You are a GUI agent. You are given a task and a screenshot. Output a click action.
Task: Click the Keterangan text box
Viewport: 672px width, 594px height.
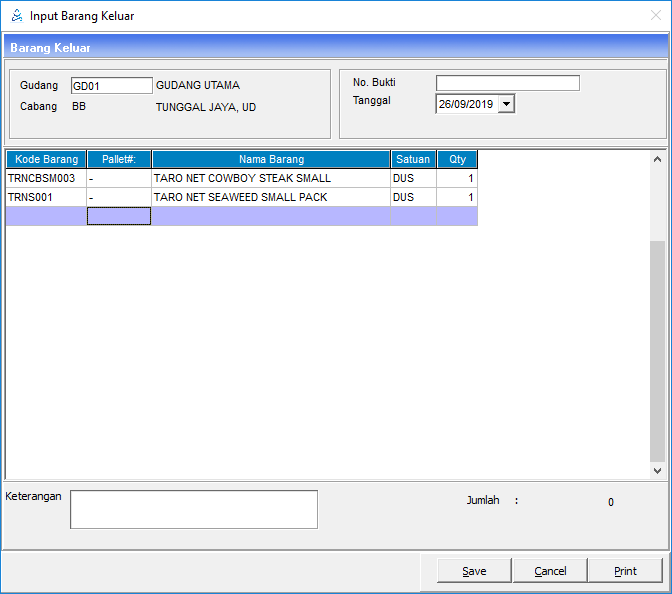point(193,509)
